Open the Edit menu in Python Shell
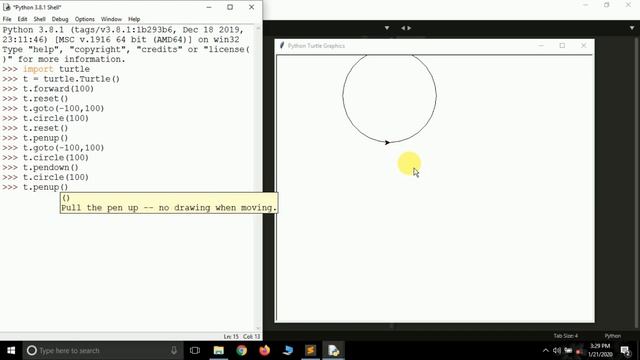This screenshot has width=640, height=360. pyautogui.click(x=22, y=19)
